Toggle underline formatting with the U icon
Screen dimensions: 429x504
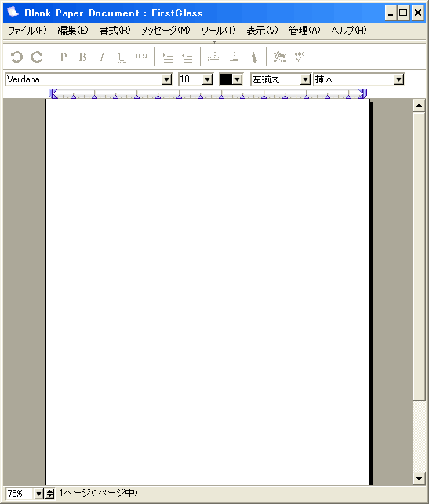[122, 57]
